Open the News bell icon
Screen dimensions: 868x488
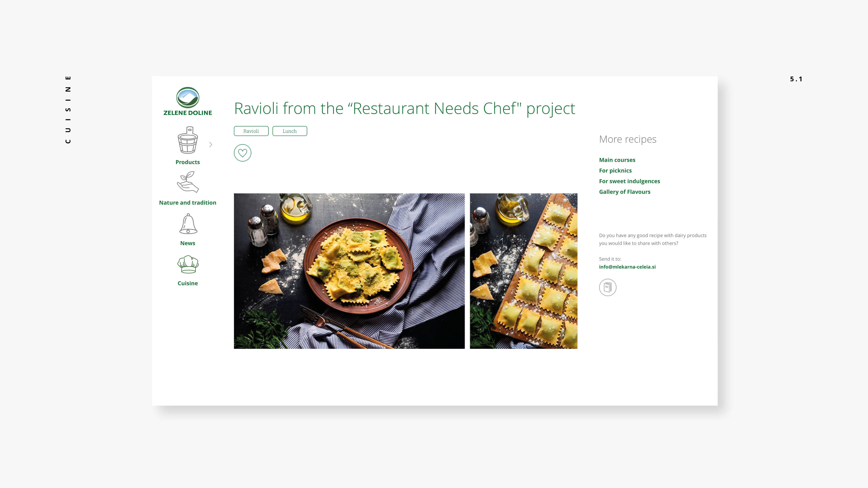coord(188,224)
